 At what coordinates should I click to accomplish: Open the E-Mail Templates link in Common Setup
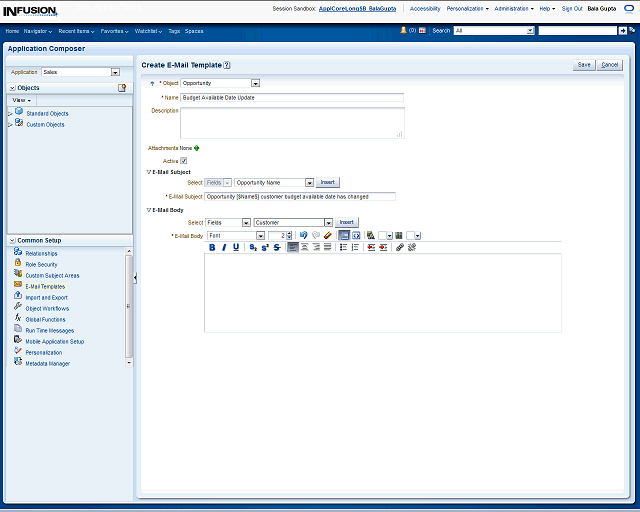(45, 286)
